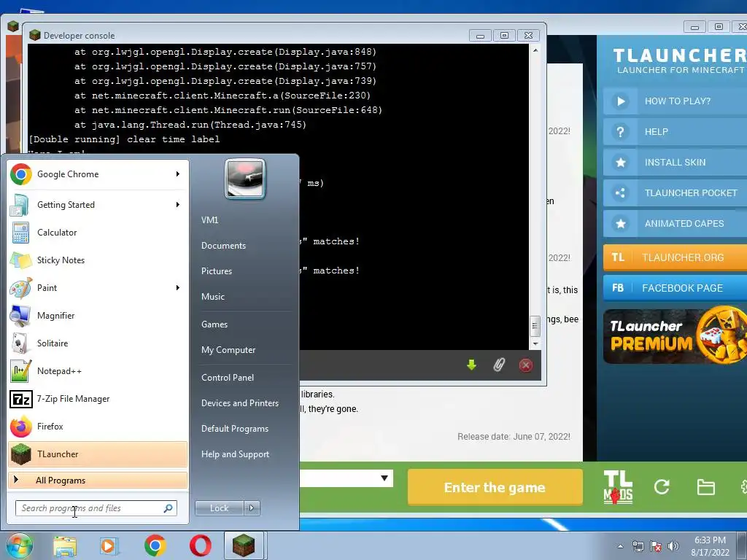
Task: Click the share icon beside TLauncher Pocket
Action: 621,192
